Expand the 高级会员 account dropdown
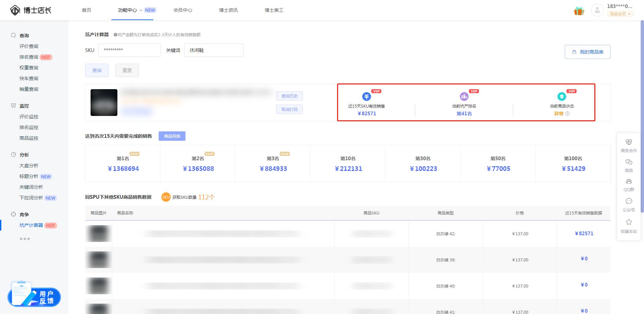The width and height of the screenshot is (644, 314). coord(620,14)
